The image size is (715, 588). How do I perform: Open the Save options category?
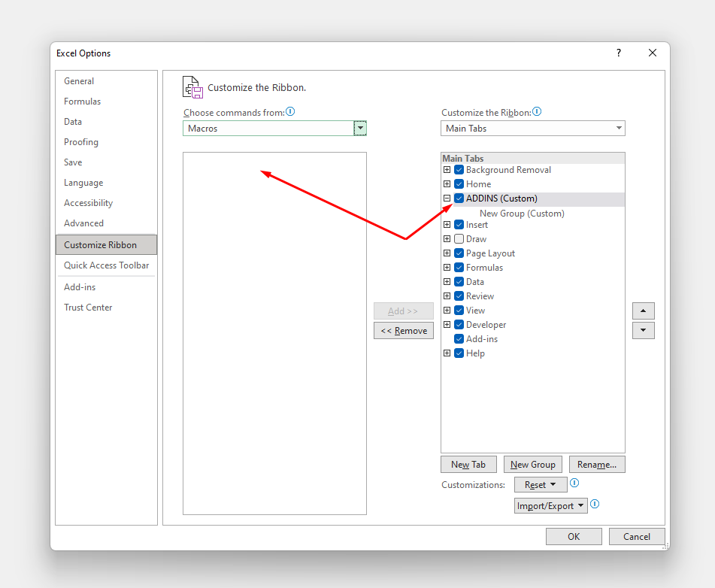106,162
